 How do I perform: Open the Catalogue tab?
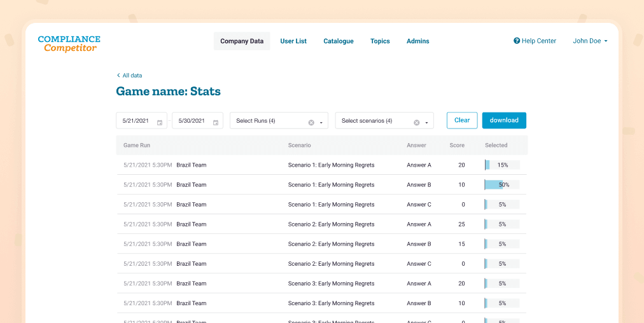(339, 41)
